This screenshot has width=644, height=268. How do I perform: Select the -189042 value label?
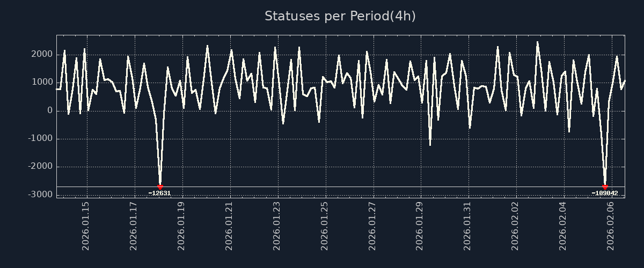[604, 193]
